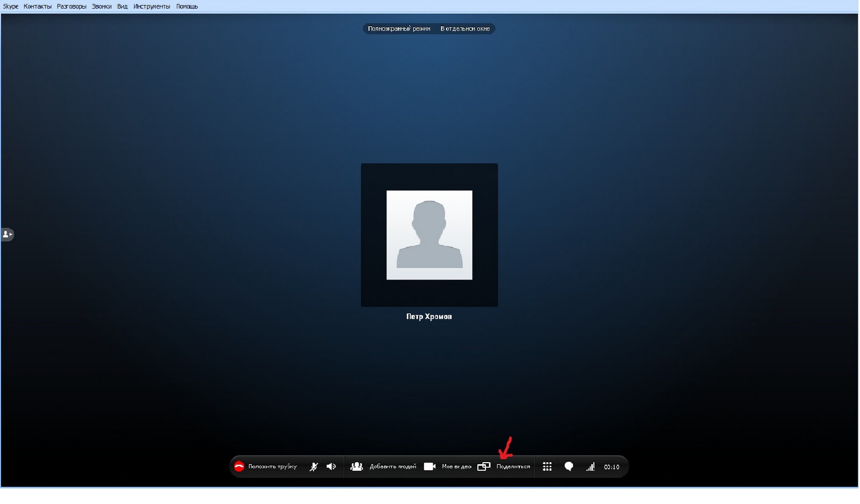Open the Skype menu

(x=10, y=6)
